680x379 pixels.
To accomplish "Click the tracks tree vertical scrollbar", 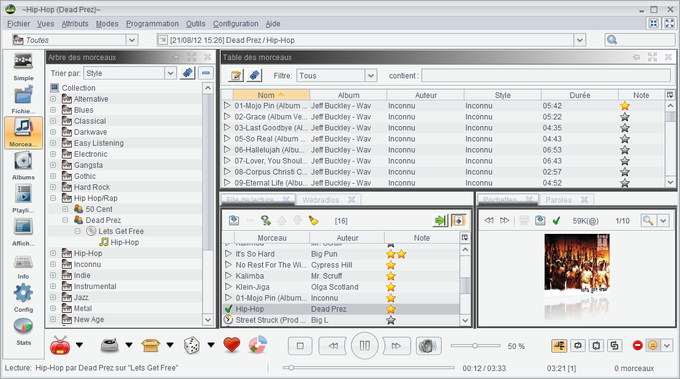I will tap(208, 204).
